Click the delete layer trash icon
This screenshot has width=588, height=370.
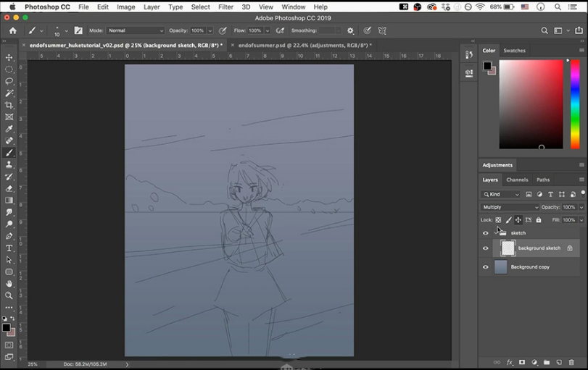pos(571,362)
